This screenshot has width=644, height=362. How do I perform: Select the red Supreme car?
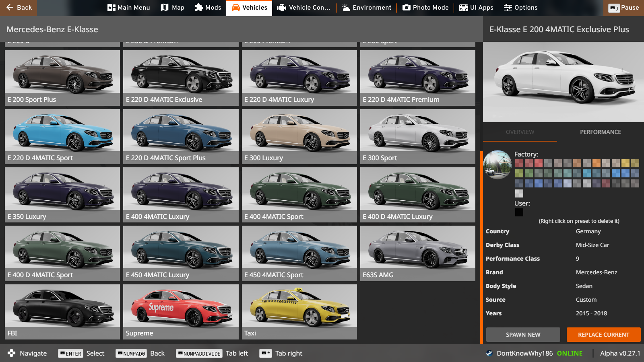tap(181, 312)
